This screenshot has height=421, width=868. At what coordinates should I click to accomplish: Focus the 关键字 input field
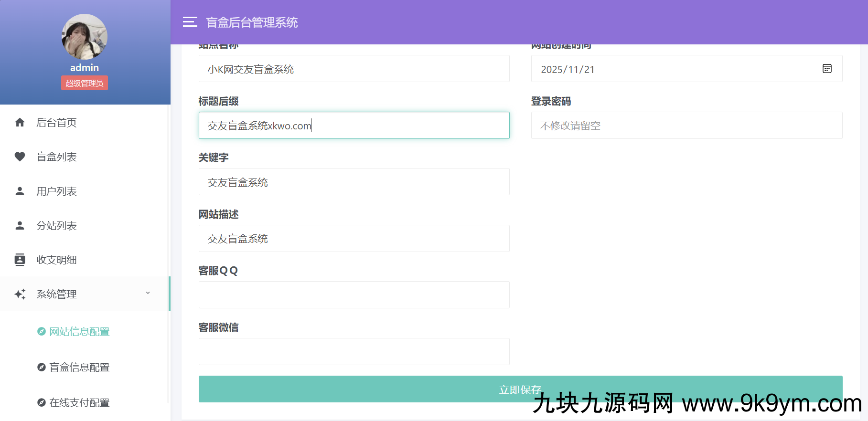pyautogui.click(x=354, y=182)
